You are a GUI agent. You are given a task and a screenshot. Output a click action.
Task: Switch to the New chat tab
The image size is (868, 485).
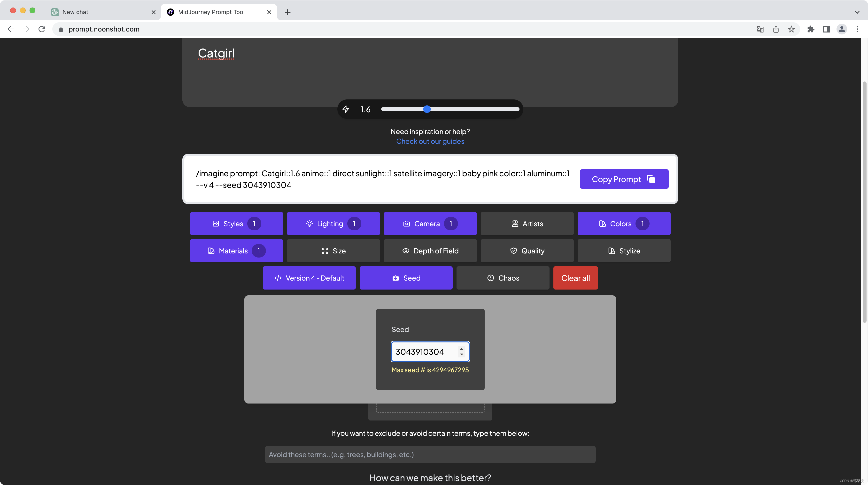click(x=101, y=12)
